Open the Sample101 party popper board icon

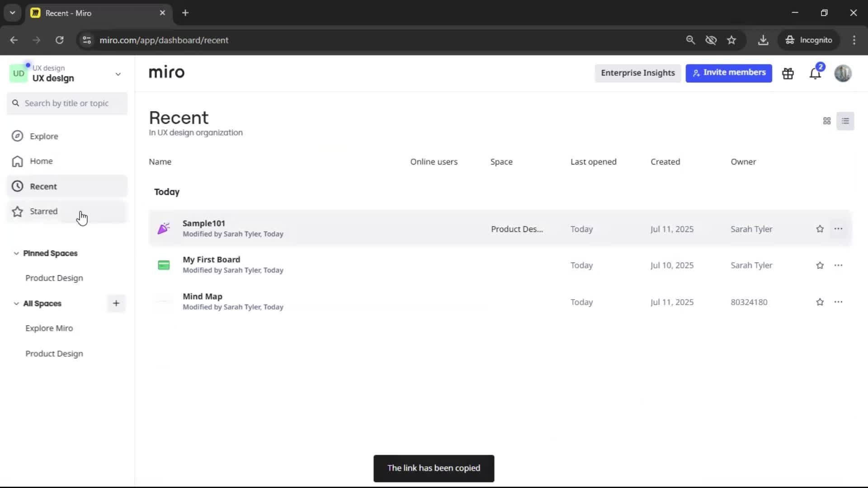coord(164,229)
